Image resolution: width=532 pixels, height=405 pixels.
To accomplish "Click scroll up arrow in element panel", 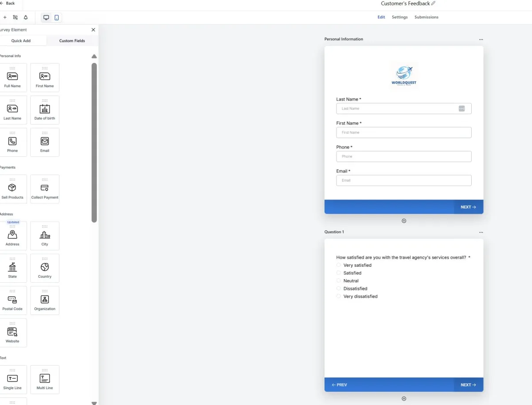I will (94, 56).
